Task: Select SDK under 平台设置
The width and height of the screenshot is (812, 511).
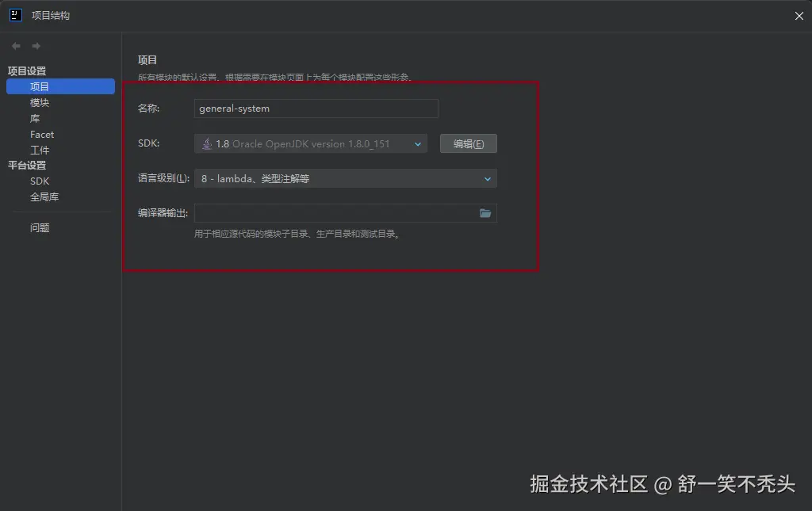Action: pyautogui.click(x=39, y=181)
